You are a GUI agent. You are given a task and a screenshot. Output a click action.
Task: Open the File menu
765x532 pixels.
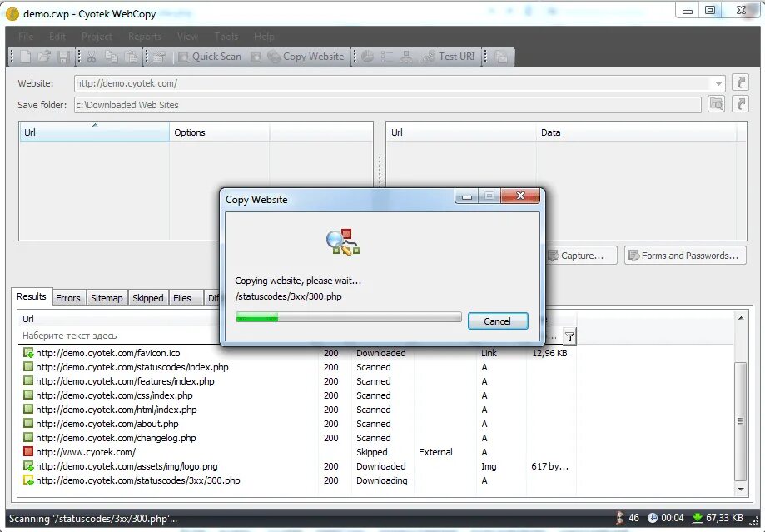coord(26,37)
